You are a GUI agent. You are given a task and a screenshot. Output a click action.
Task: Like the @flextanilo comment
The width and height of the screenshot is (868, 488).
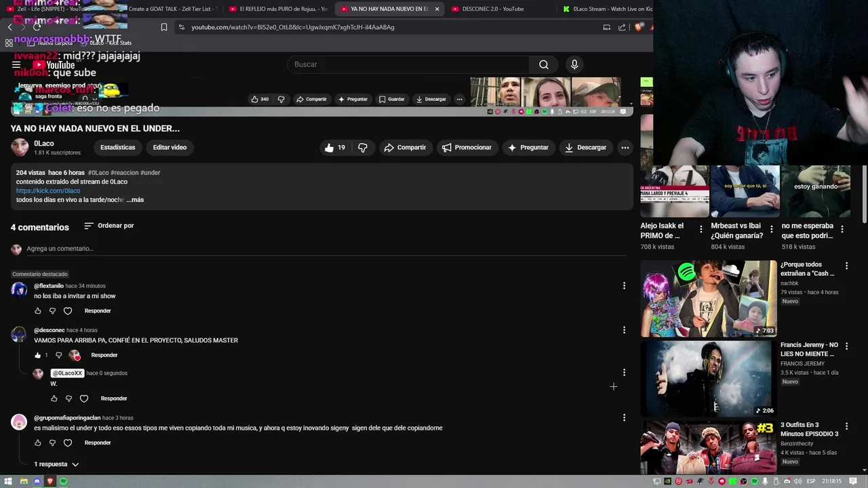pos(37,311)
